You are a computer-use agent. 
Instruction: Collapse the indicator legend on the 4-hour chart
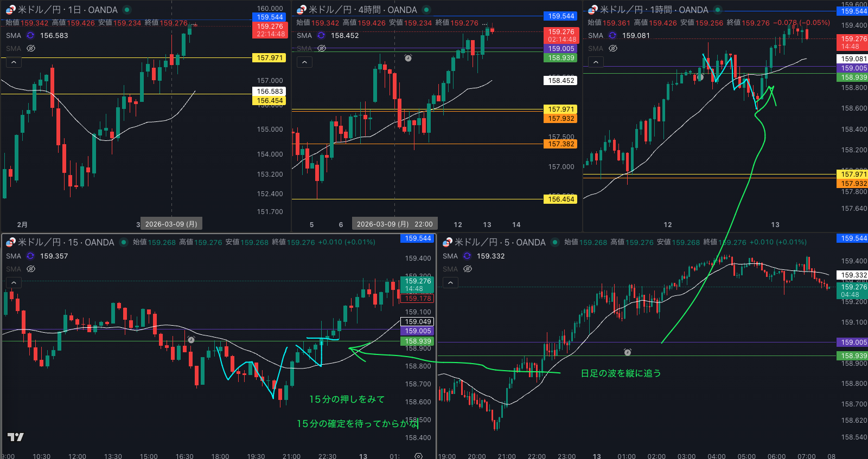tap(304, 62)
